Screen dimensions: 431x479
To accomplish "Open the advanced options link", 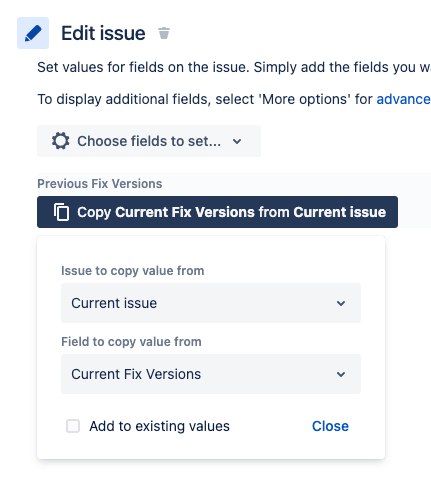I will tap(403, 99).
